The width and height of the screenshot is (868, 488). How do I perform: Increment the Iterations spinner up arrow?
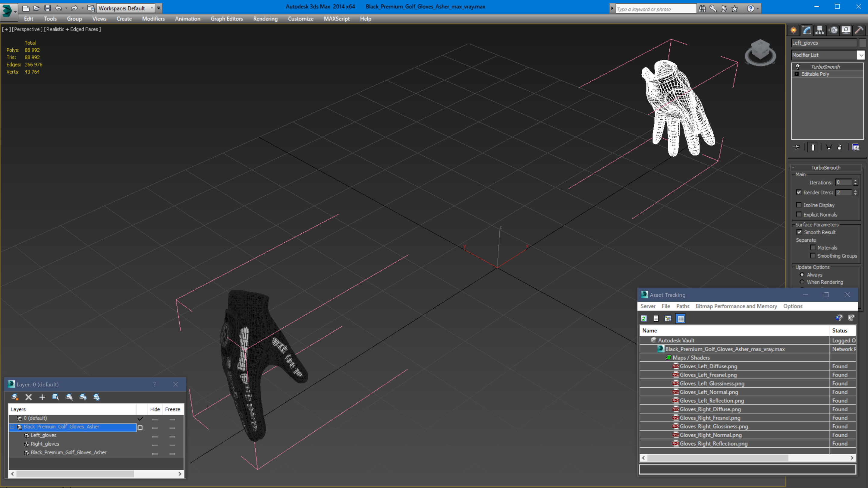(x=855, y=181)
